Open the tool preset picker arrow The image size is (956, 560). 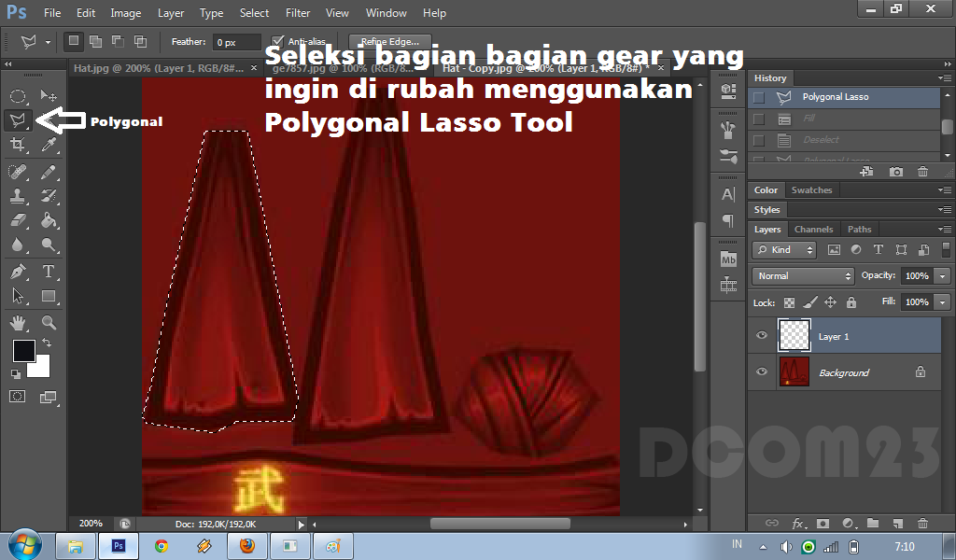pyautogui.click(x=48, y=42)
